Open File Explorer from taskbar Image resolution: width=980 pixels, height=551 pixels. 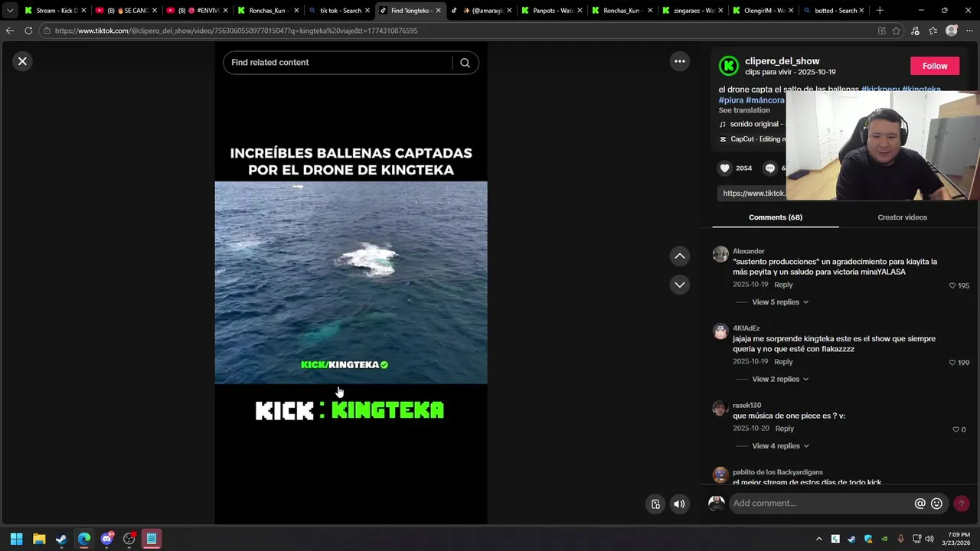(39, 539)
